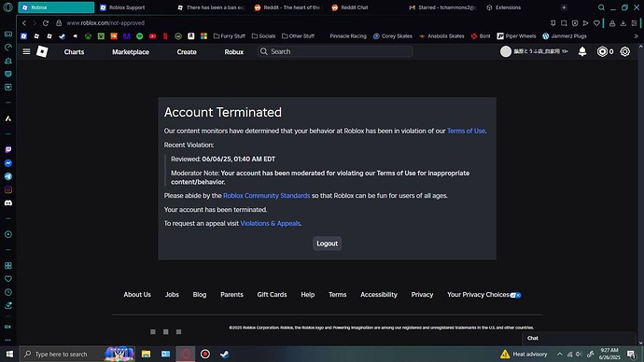Viewport: 644px width, 362px height.
Task: Switch to 'There has been a ban' tab
Action: point(211,7)
